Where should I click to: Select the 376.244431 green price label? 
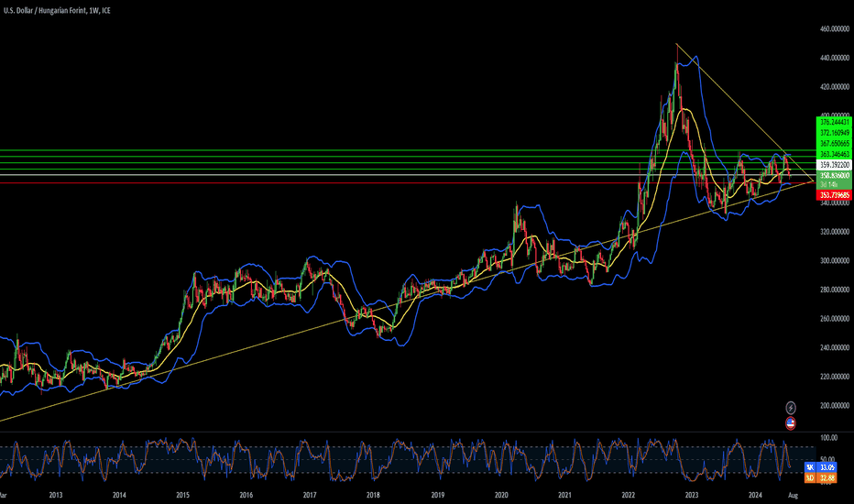[835, 122]
